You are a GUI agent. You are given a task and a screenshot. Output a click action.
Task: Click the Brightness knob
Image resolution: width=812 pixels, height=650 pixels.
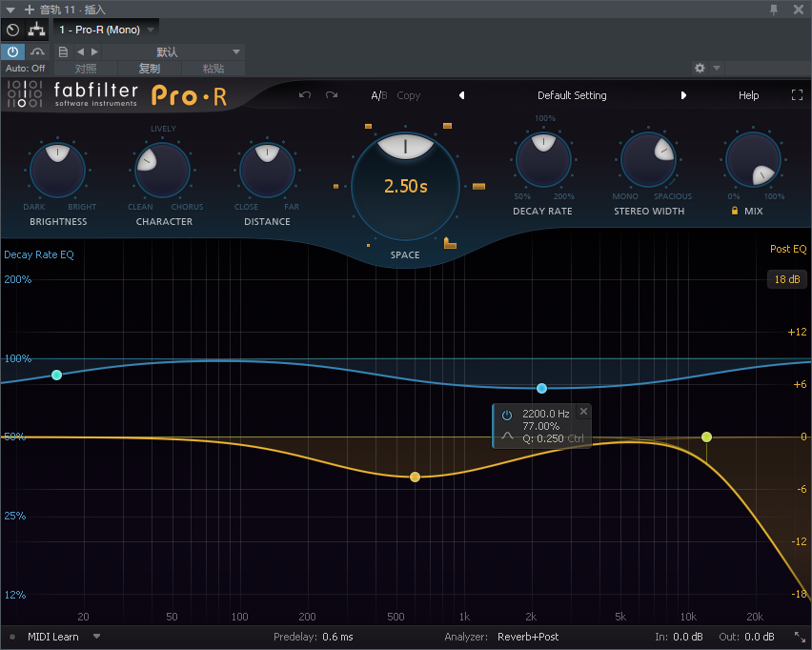click(x=57, y=170)
